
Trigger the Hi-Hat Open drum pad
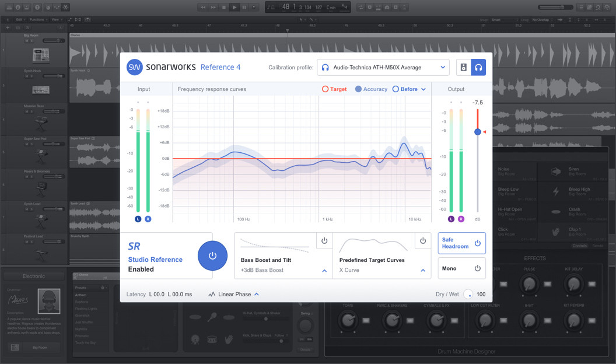click(514, 212)
